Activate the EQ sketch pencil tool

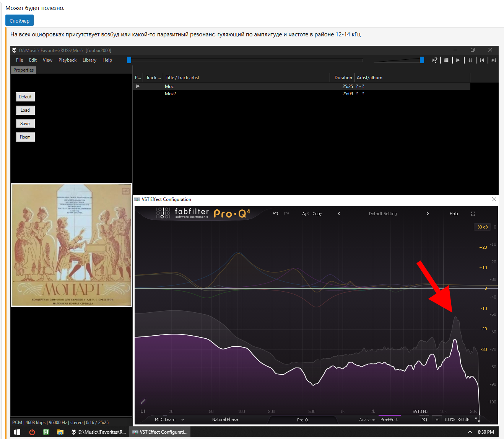(x=143, y=401)
